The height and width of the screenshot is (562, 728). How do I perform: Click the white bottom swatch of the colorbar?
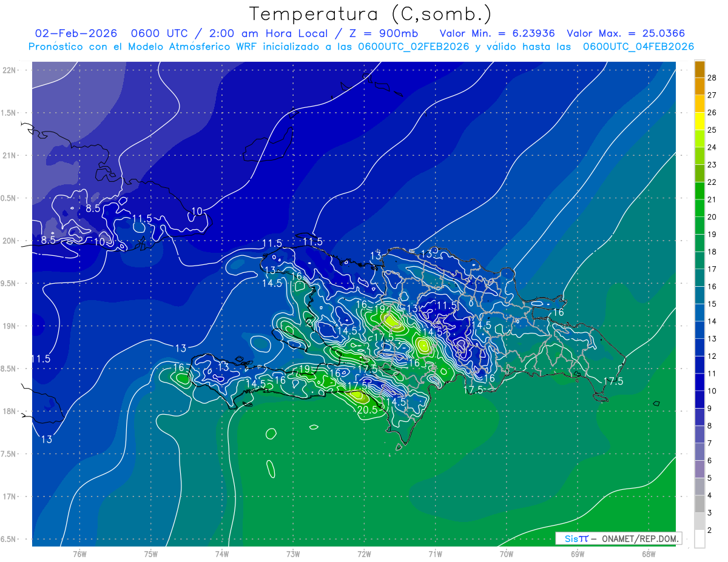click(x=699, y=539)
